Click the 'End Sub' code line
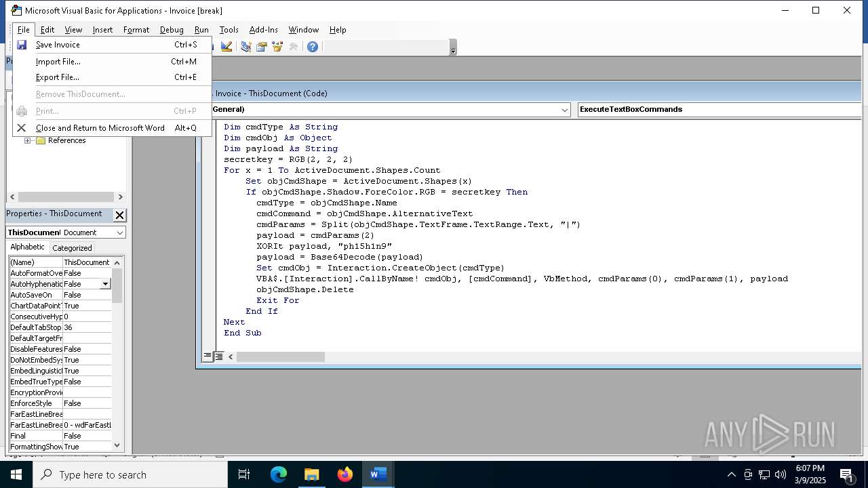This screenshot has width=868, height=488. (x=243, y=333)
